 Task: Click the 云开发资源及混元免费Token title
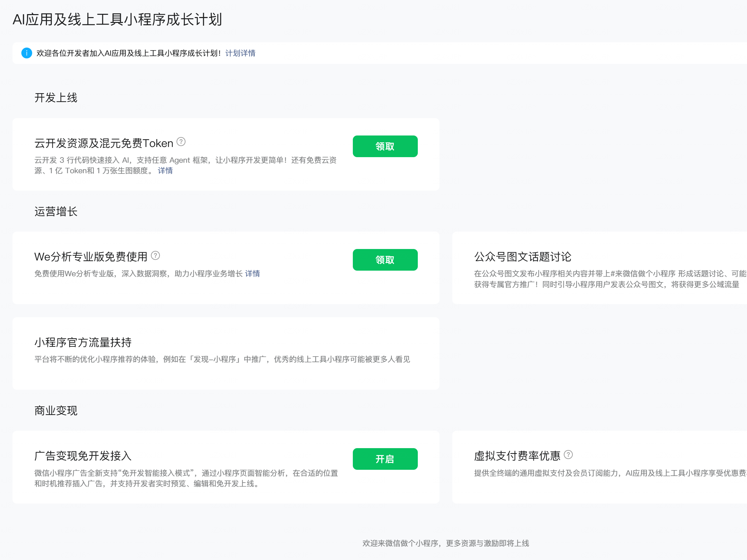(x=104, y=143)
